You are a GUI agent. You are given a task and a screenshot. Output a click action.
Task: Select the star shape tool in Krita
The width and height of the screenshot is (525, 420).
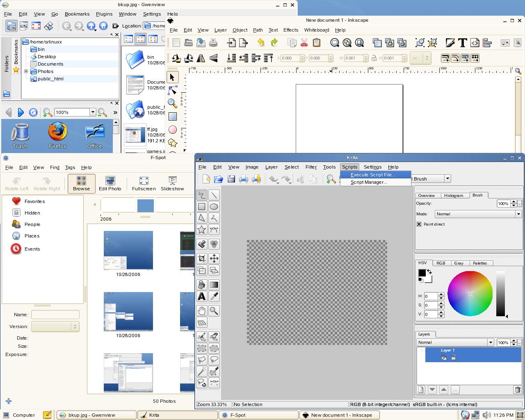202,229
